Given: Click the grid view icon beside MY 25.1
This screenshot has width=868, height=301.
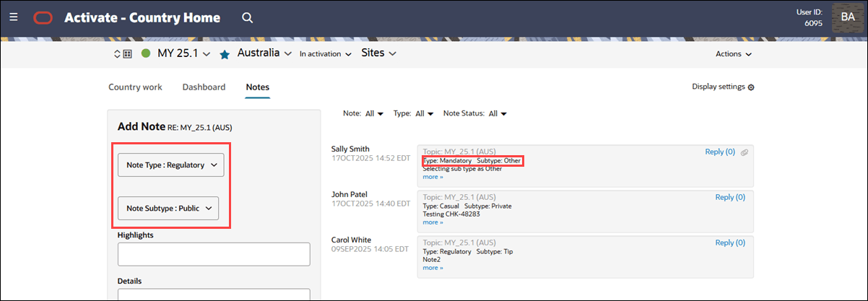Looking at the screenshot, I should pyautogui.click(x=127, y=53).
